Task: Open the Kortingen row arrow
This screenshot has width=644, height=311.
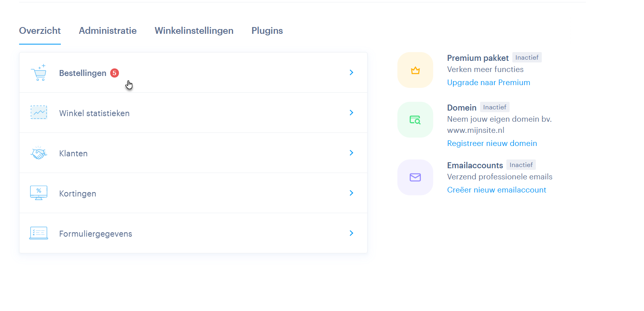Action: point(351,193)
